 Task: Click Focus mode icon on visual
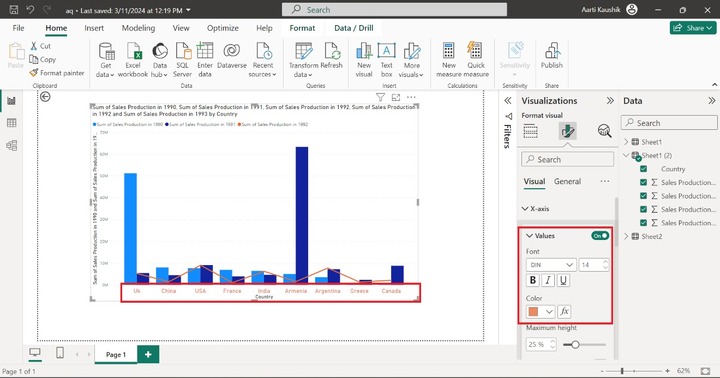[396, 97]
